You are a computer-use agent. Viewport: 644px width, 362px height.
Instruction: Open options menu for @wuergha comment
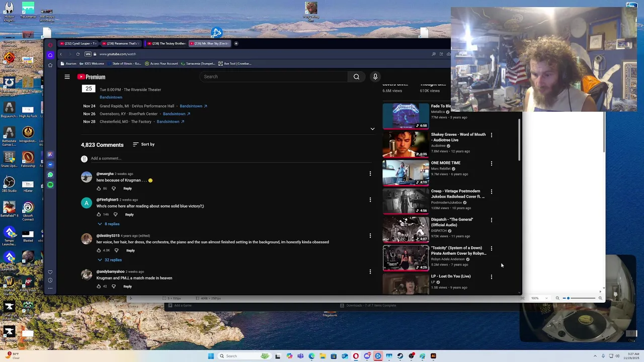370,173
